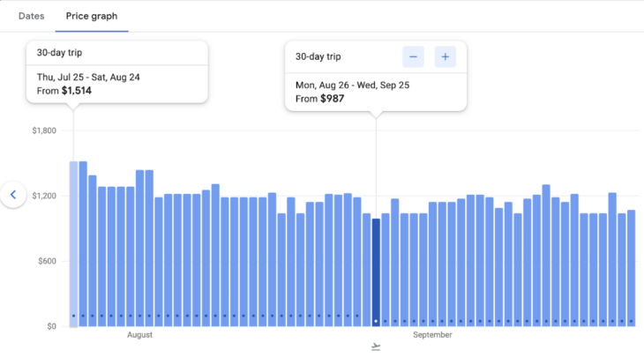Click the $600 axis label

point(47,261)
